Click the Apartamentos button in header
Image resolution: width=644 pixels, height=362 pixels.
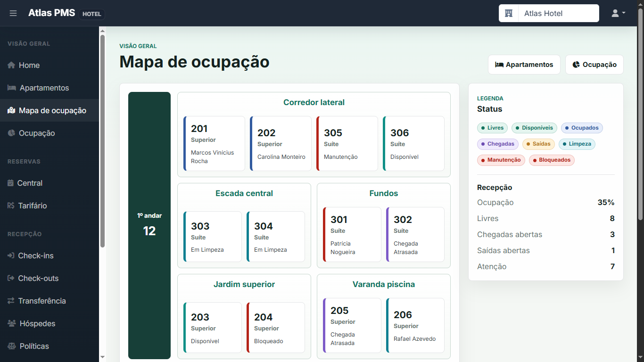[524, 65]
